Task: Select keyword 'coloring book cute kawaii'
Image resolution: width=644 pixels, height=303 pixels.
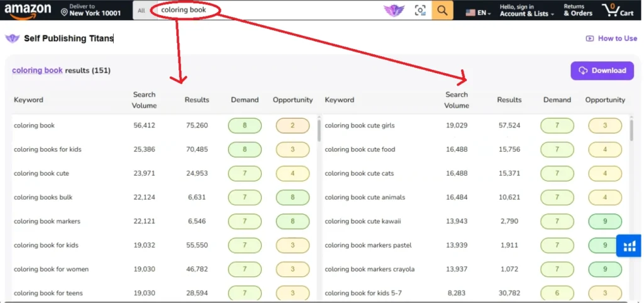Action: (x=363, y=221)
